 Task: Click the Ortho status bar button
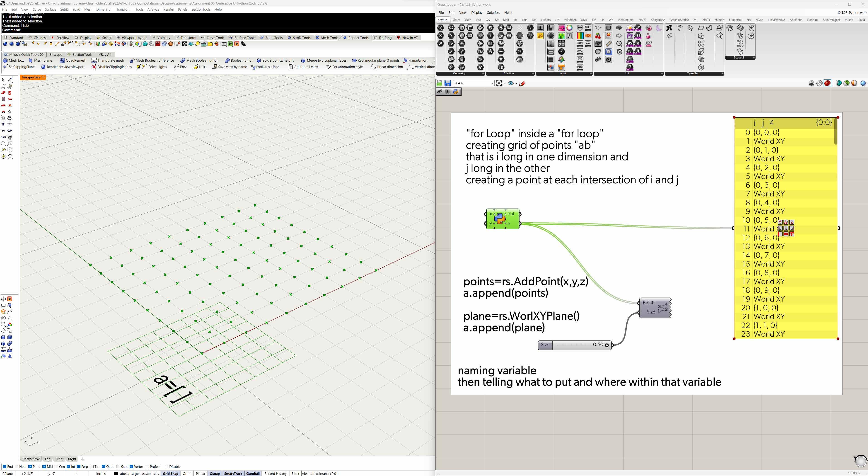[187, 473]
